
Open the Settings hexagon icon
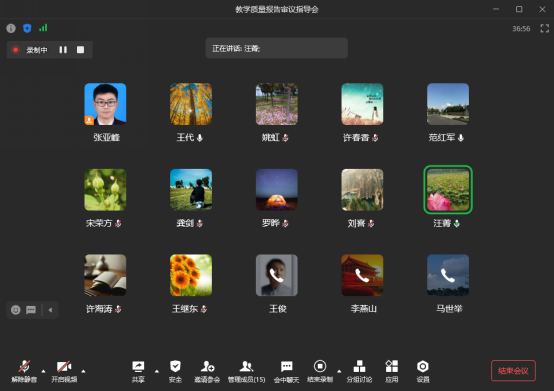point(423,371)
